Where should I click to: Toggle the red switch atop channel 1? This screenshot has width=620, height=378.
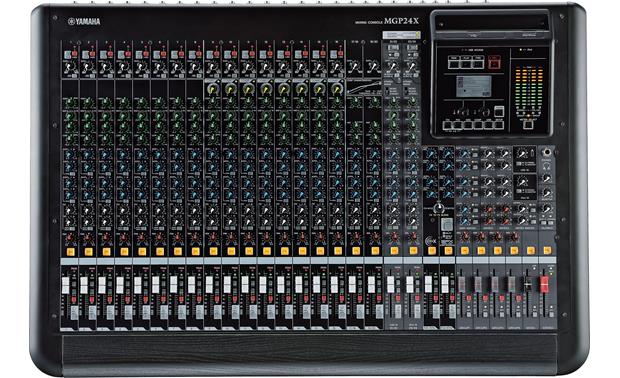click(x=74, y=54)
